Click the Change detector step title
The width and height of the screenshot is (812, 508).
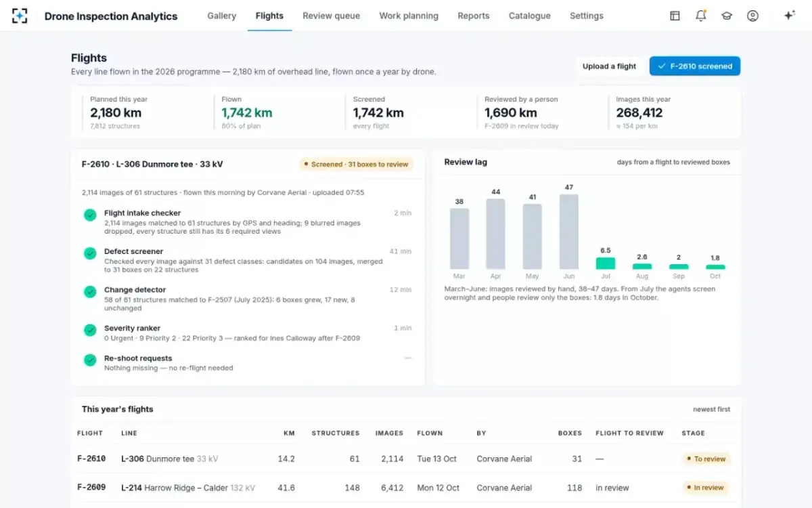tap(135, 290)
